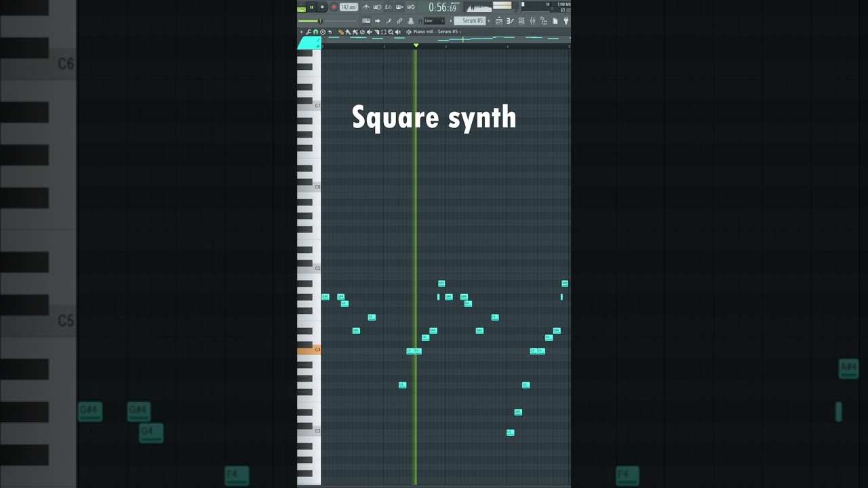Toggle typing keyboard to piano icon
This screenshot has width=868, height=488.
(366, 21)
